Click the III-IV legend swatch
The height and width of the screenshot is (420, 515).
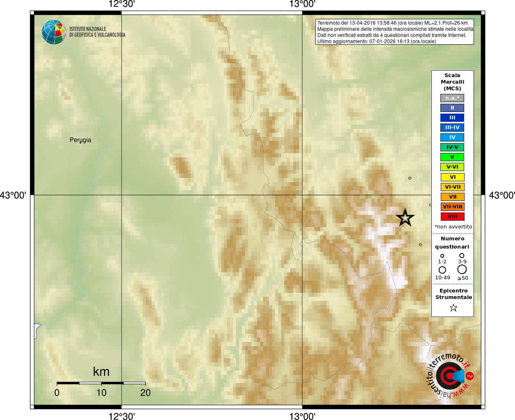pos(452,128)
